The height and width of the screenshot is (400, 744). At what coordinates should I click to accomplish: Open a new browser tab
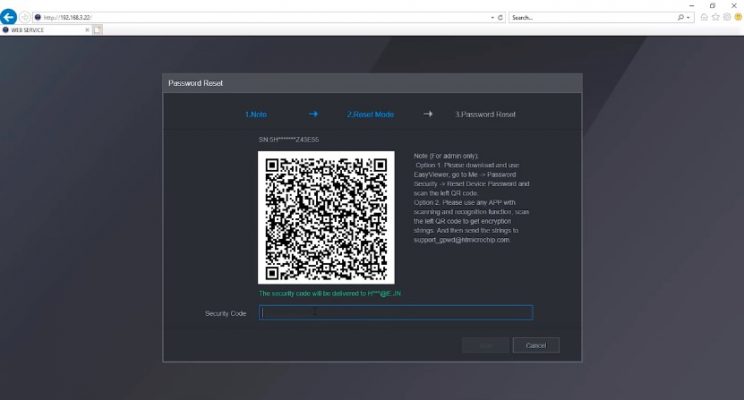click(99, 30)
